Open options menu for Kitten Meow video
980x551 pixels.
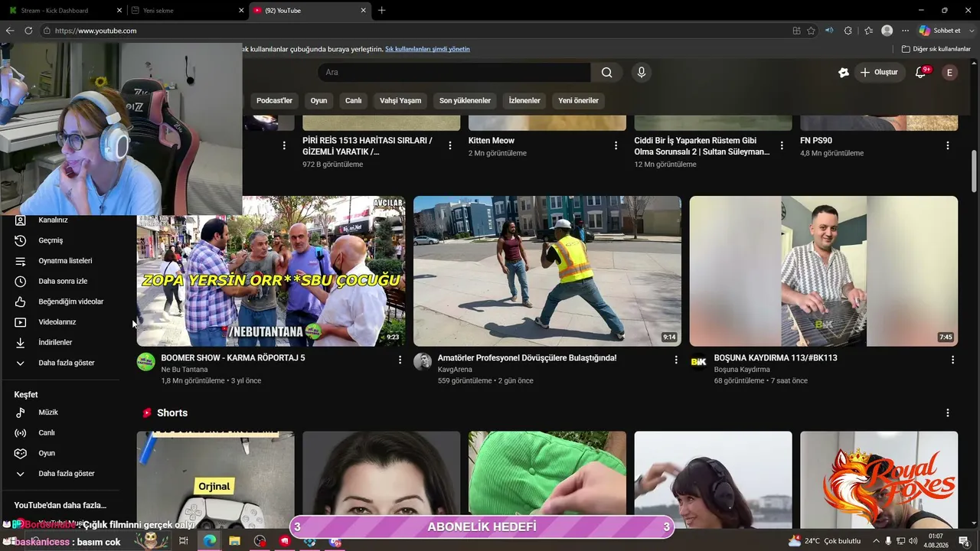click(x=616, y=145)
